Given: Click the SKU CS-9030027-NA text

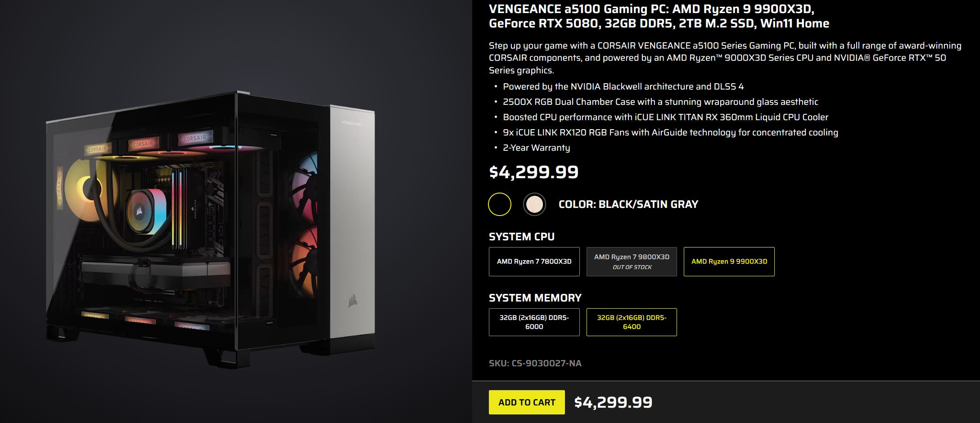Looking at the screenshot, I should (x=535, y=364).
